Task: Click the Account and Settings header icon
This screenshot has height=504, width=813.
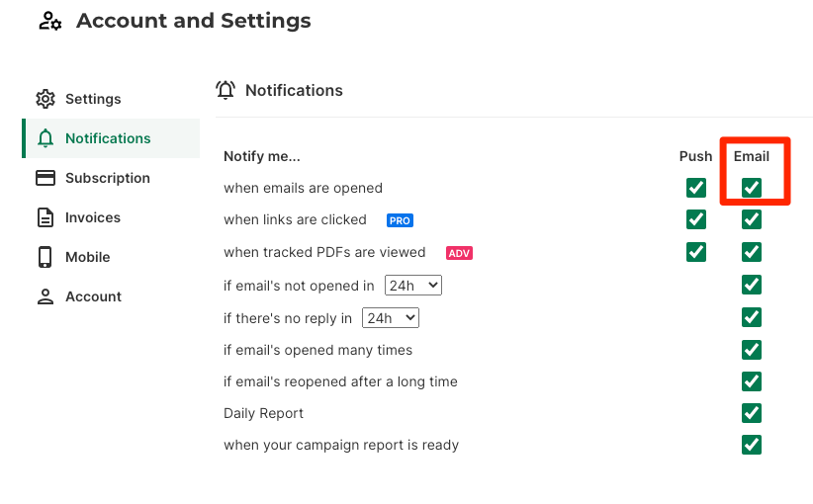Action: [50, 21]
